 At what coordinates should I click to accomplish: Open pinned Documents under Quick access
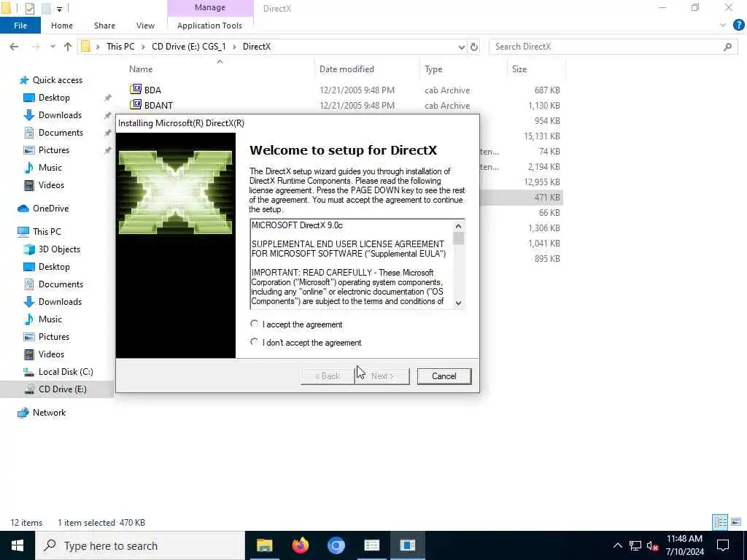click(61, 133)
